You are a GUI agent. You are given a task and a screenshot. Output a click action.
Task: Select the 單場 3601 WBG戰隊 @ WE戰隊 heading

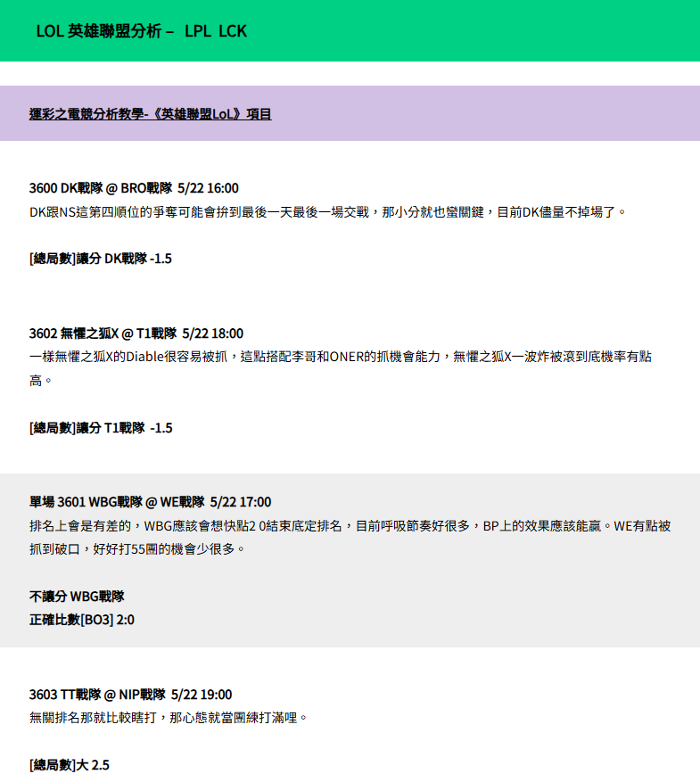click(150, 502)
